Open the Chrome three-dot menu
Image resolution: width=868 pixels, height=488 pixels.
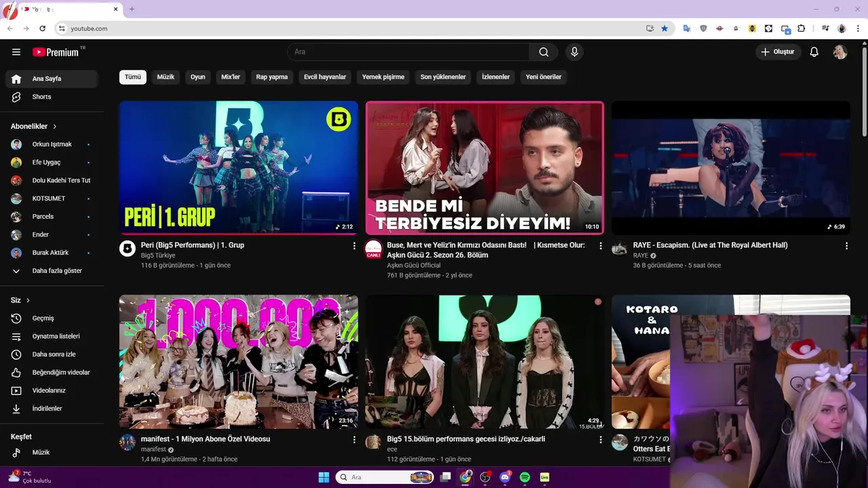(858, 28)
